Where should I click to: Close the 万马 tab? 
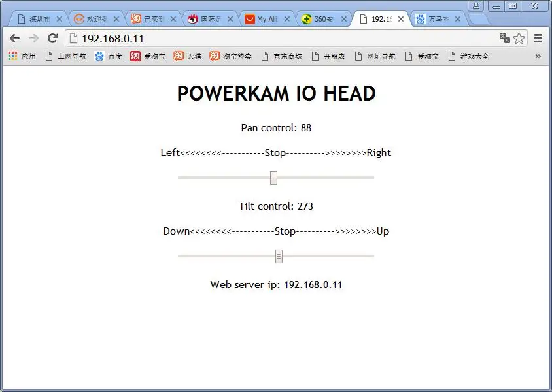pyautogui.click(x=458, y=19)
